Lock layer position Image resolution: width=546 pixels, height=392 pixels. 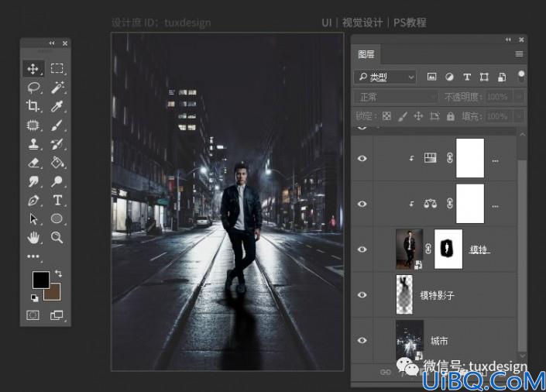coord(418,116)
